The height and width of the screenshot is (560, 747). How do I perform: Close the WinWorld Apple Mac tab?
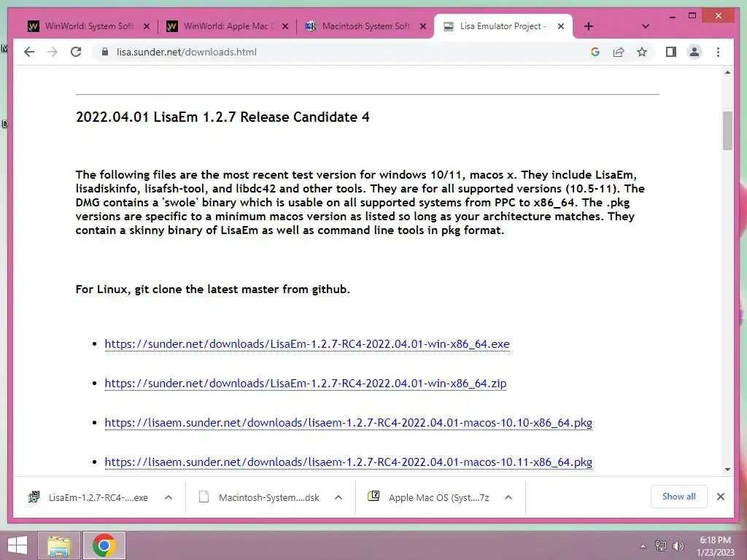[x=285, y=27]
